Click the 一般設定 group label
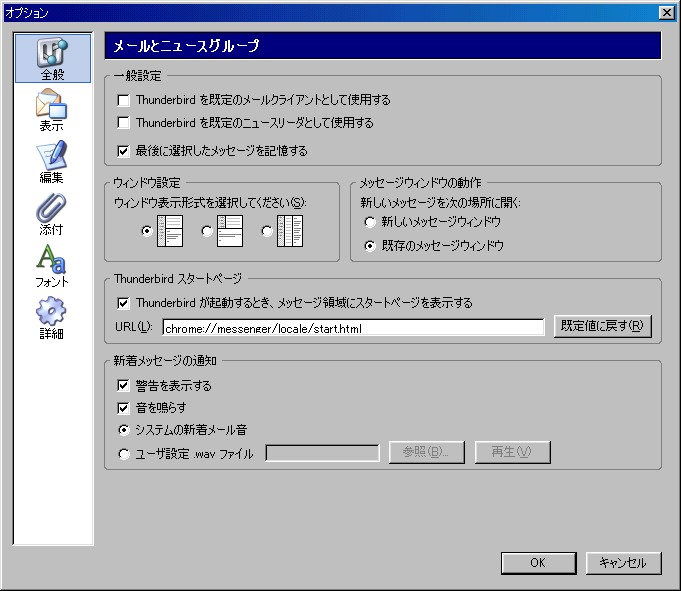 (x=137, y=76)
